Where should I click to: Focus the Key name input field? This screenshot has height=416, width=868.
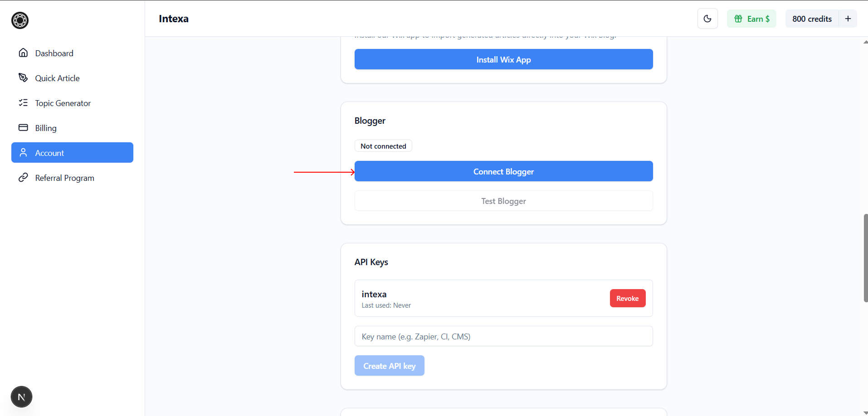click(x=503, y=336)
